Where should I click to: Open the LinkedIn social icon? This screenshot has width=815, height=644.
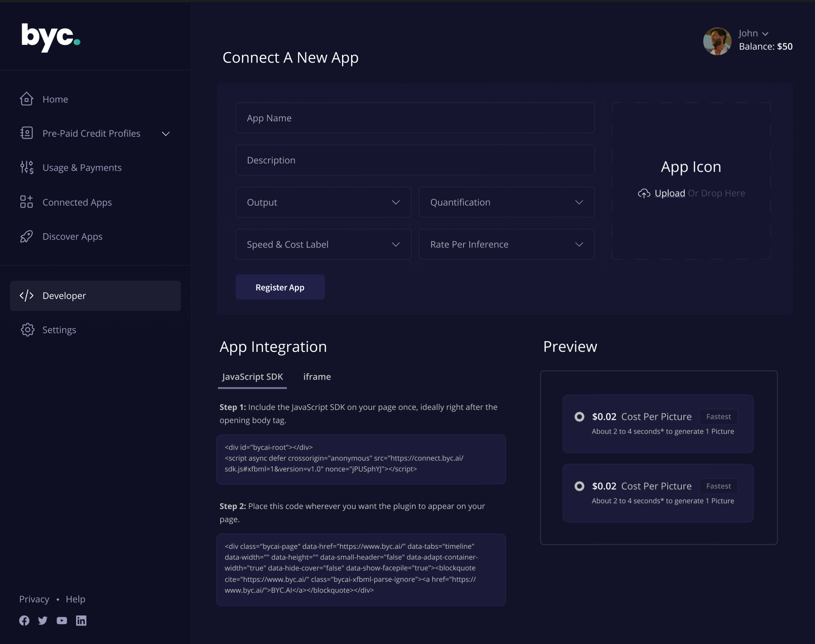click(x=81, y=620)
